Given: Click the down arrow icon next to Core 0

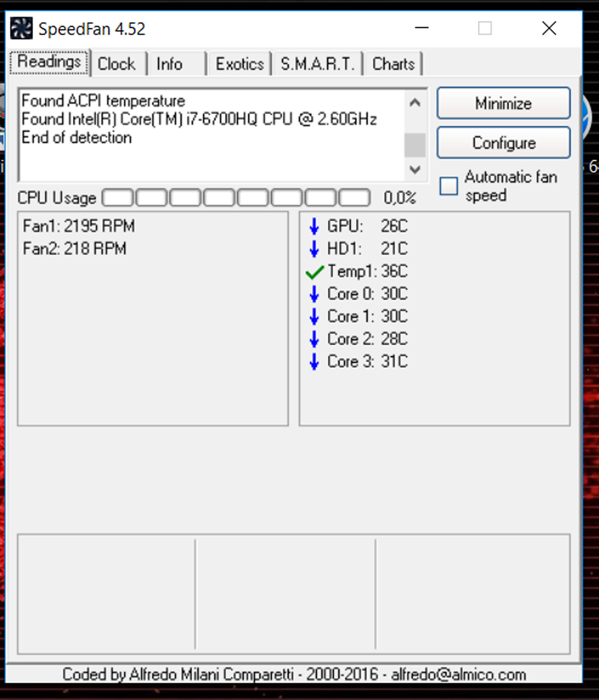Looking at the screenshot, I should click(314, 293).
